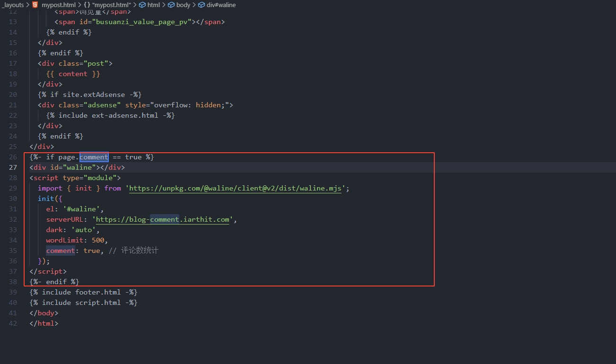Click the {% endif %} tag on line 14
616x364 pixels.
[x=69, y=32]
